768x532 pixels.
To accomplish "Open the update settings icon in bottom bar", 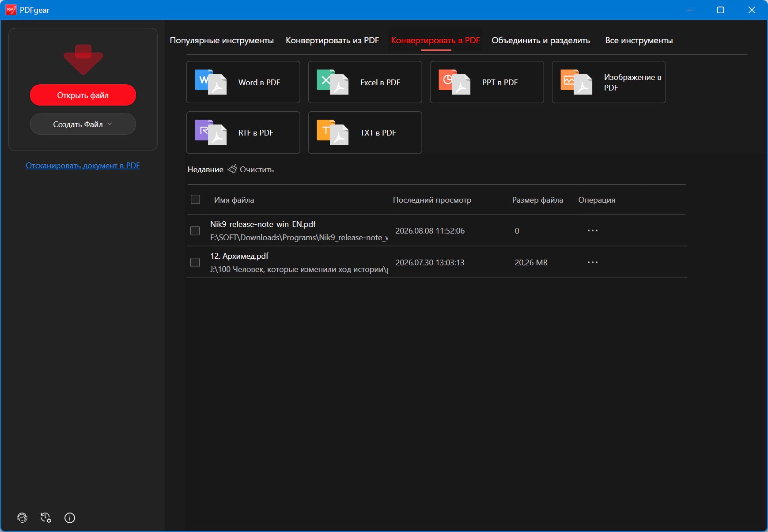I will 46,518.
